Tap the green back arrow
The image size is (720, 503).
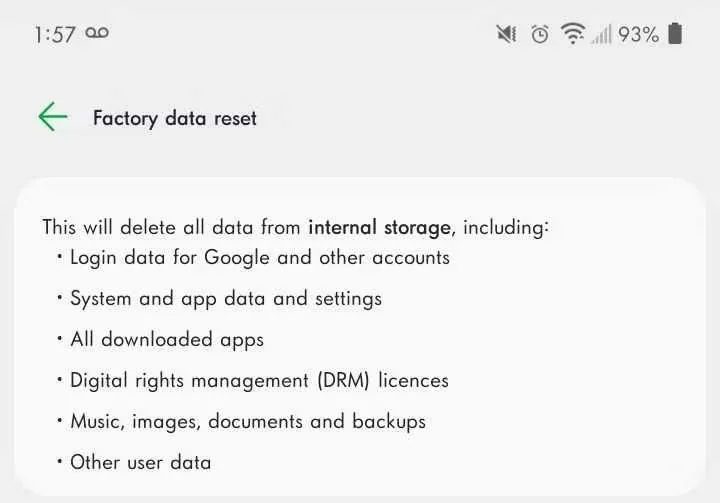(52, 117)
